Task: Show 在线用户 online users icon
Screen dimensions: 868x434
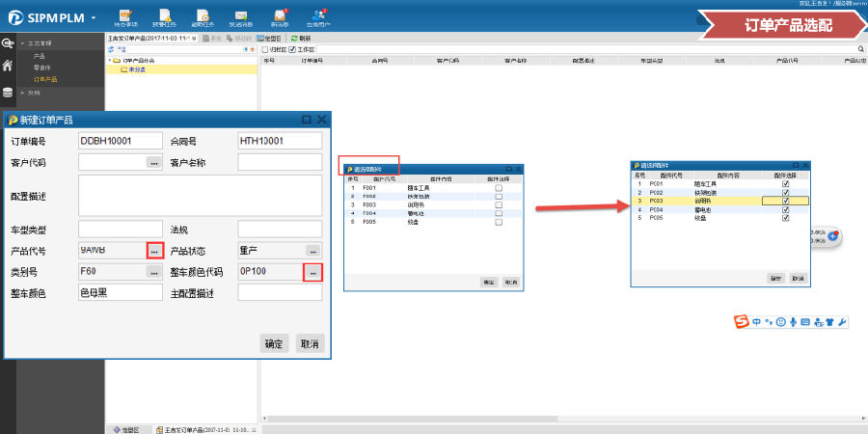Action: pos(317,16)
